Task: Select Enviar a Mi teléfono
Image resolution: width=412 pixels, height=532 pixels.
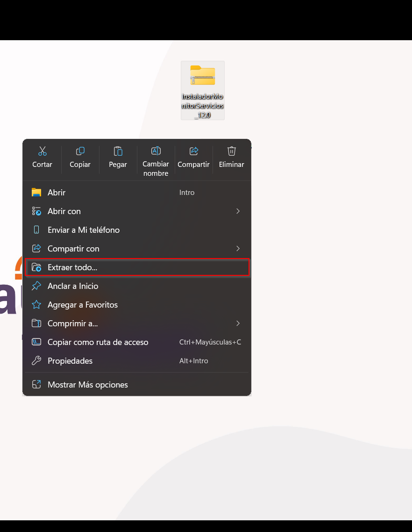Action: click(137, 230)
